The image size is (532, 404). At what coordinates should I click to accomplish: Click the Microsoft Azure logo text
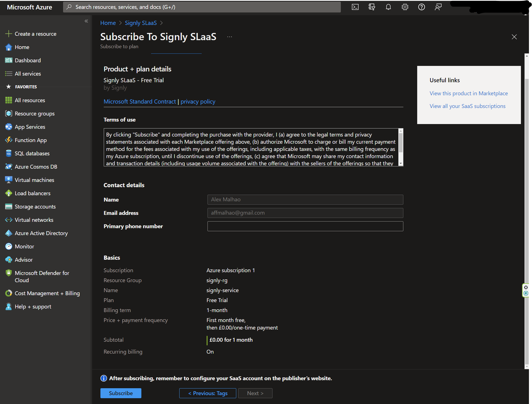click(x=30, y=7)
